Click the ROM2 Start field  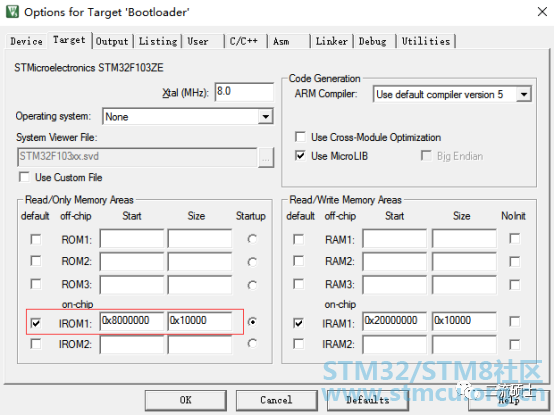(x=132, y=262)
